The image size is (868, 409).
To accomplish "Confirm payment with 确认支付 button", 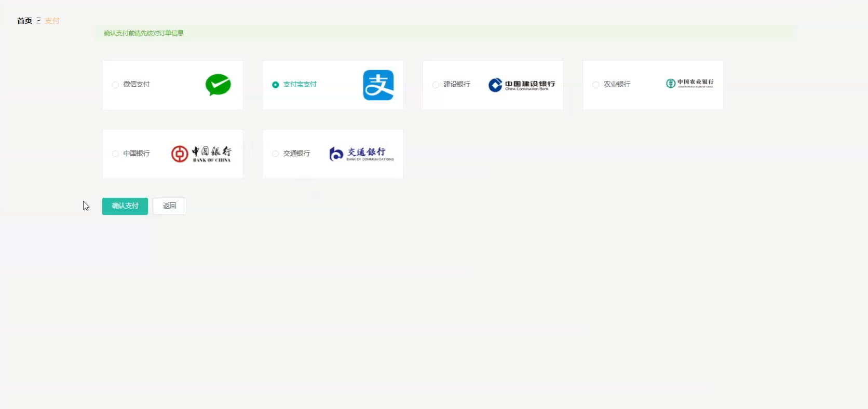I will pos(125,206).
